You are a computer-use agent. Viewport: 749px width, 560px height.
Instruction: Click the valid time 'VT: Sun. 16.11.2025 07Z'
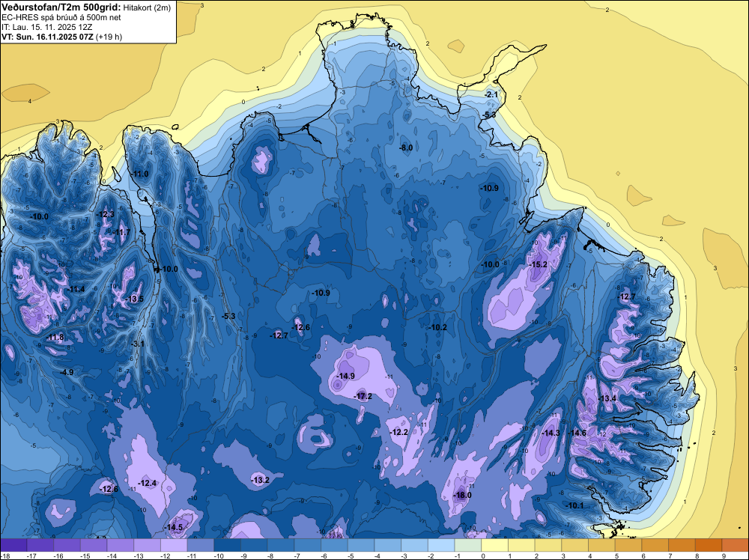coord(48,37)
